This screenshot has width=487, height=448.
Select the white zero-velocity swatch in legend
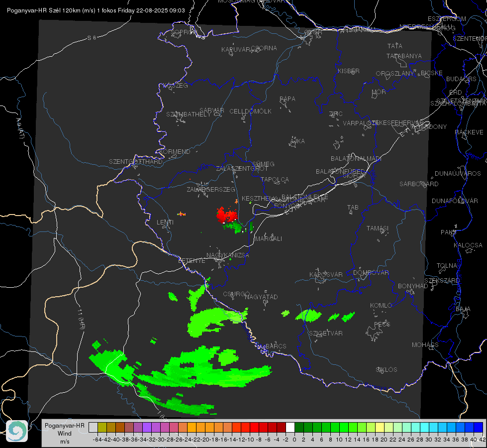tap(290, 428)
